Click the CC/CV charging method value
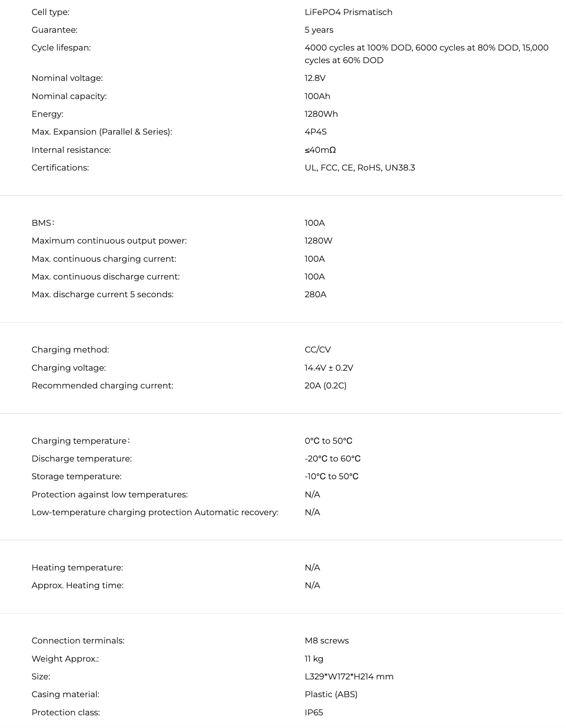This screenshot has height=728, width=566. 317,350
